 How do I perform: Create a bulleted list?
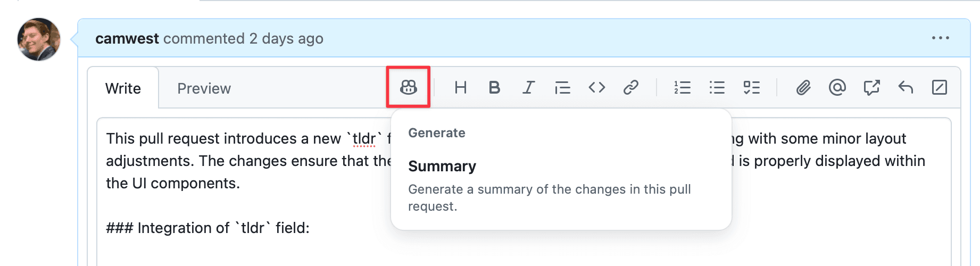tap(717, 87)
